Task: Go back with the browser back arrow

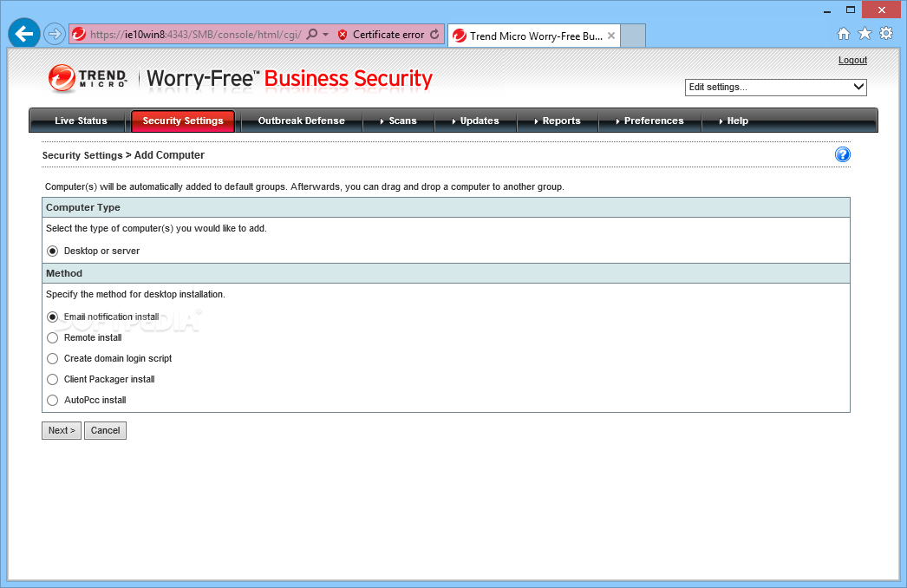Action: point(23,34)
